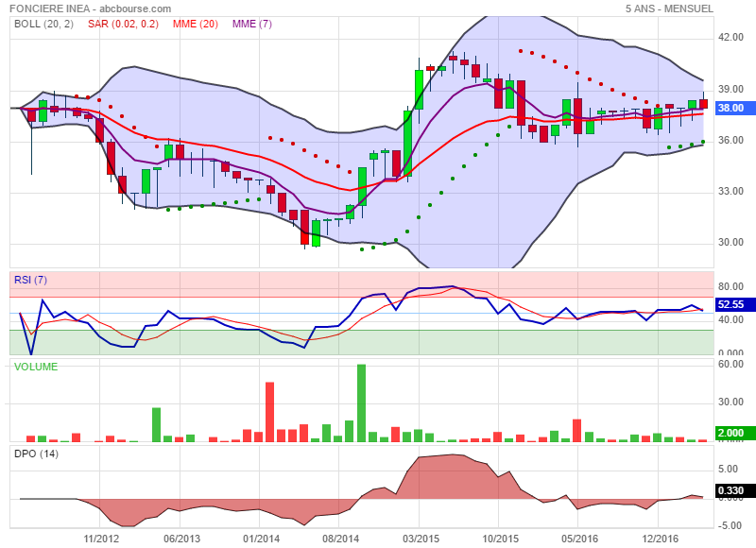Viewport: 756px width, 548px height.
Task: Click the 11/2012 date label
Action: tap(101, 539)
